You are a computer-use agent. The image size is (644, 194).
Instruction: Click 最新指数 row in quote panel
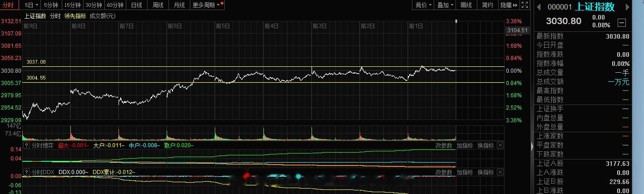pyautogui.click(x=583, y=36)
